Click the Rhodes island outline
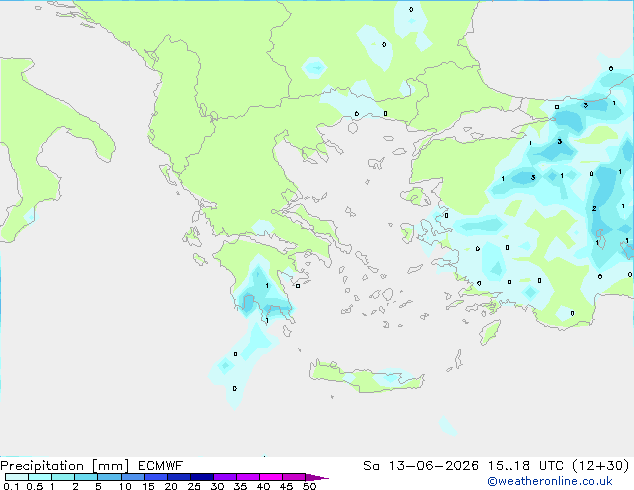The image size is (634, 490). click(489, 332)
